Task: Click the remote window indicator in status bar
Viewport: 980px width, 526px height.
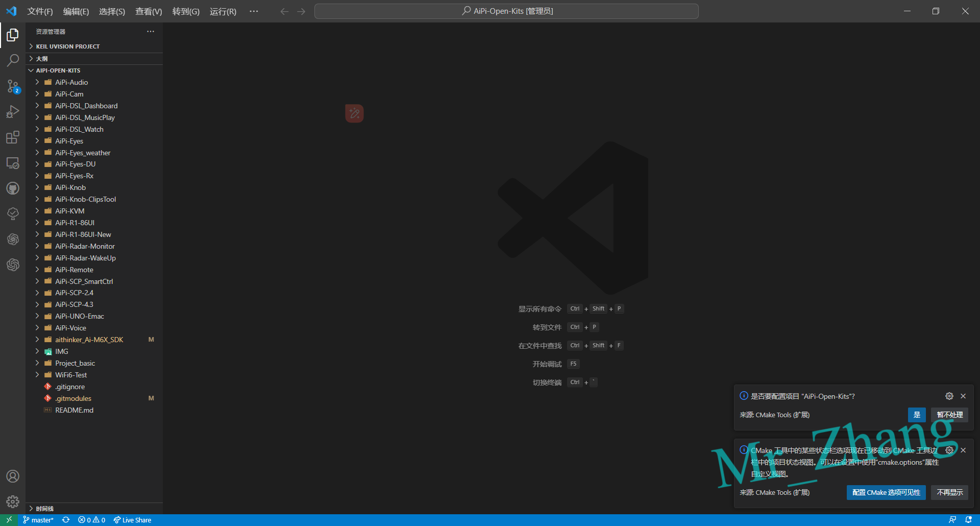Action: (9, 520)
